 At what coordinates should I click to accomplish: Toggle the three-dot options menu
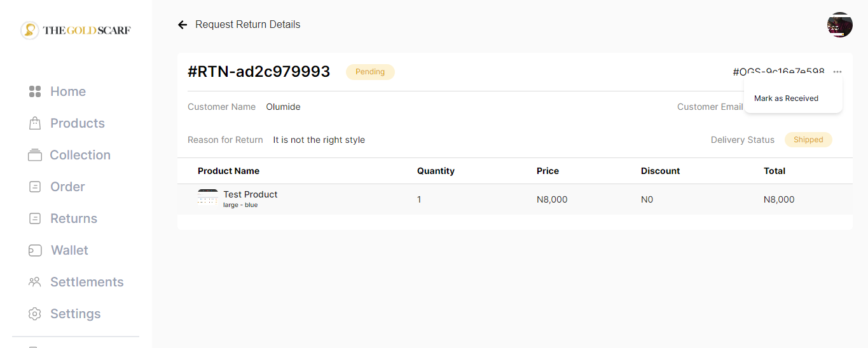[837, 72]
